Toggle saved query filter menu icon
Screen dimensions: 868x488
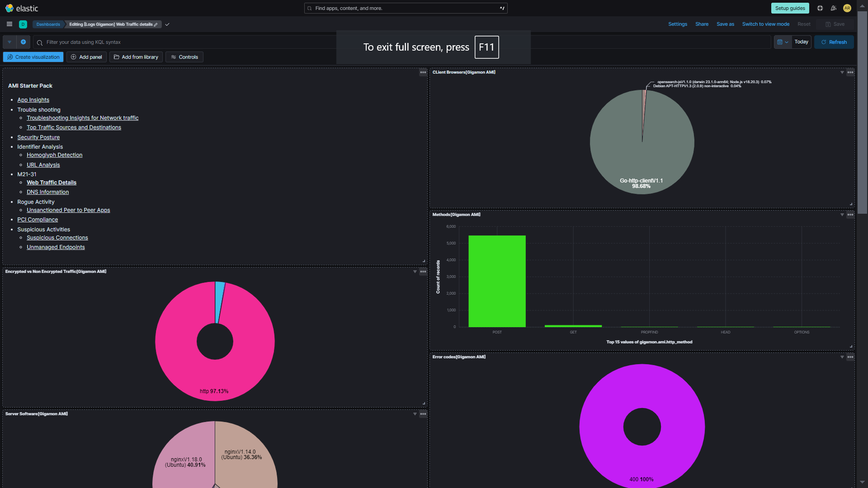[9, 42]
